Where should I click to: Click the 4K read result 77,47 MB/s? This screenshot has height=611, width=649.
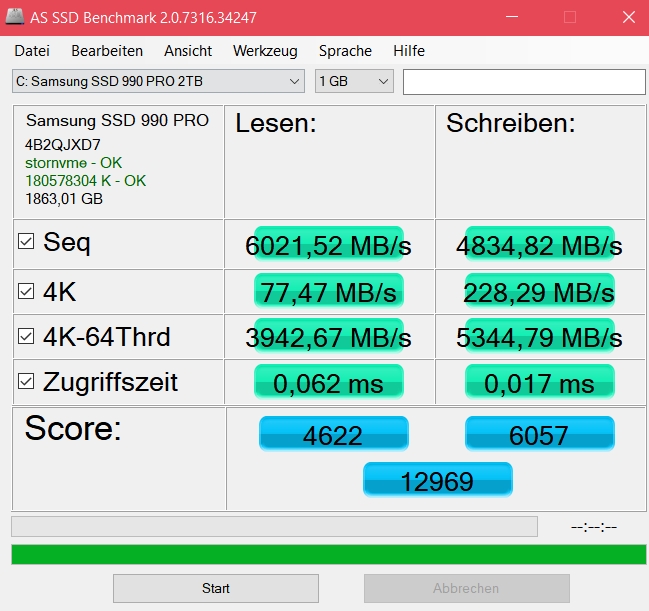pos(328,292)
